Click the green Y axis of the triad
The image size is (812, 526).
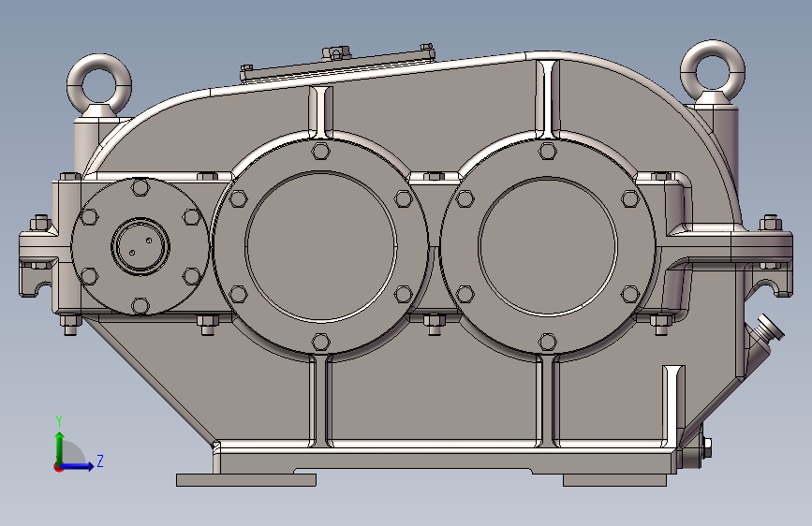[x=60, y=448]
